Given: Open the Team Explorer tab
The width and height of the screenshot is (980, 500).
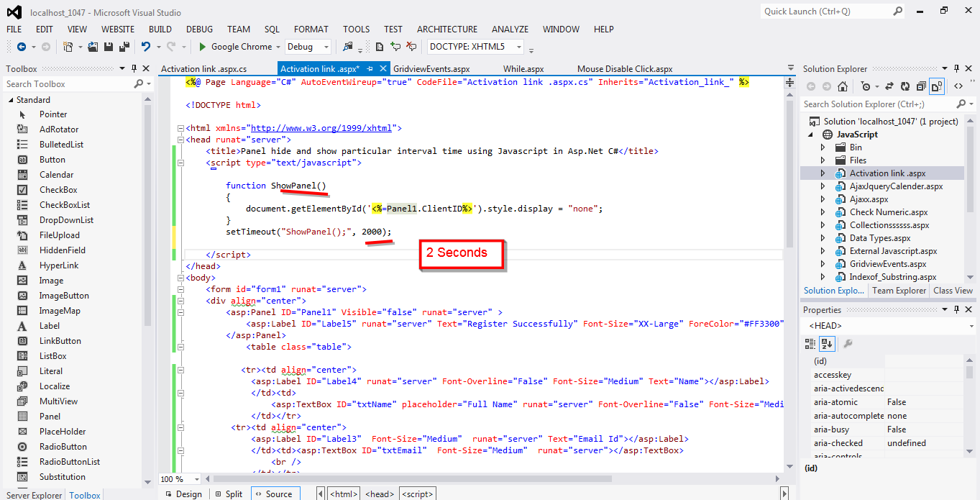Looking at the screenshot, I should click(899, 291).
